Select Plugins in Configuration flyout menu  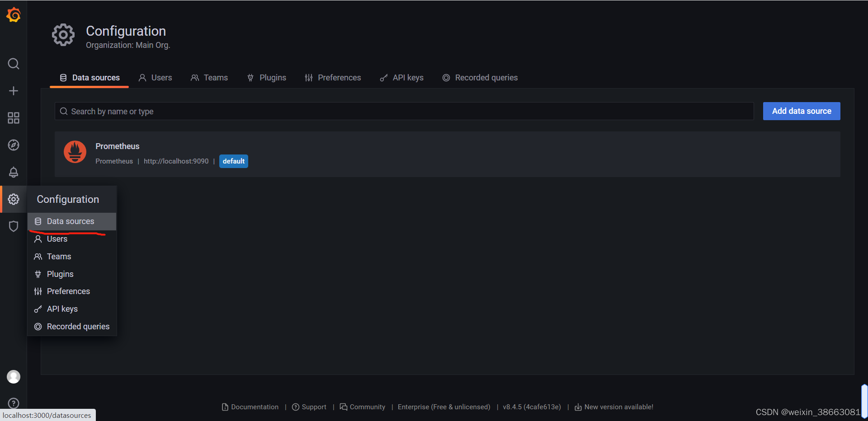(72, 274)
